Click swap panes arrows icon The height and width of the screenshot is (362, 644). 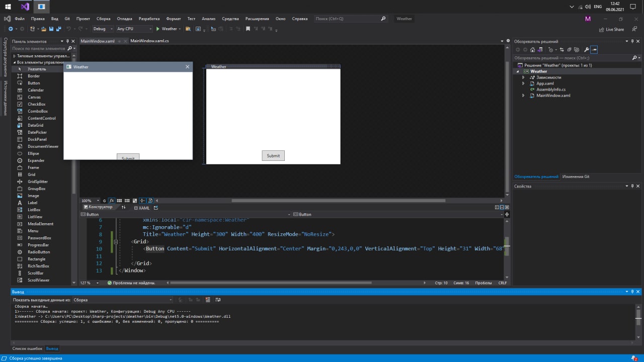[124, 207]
